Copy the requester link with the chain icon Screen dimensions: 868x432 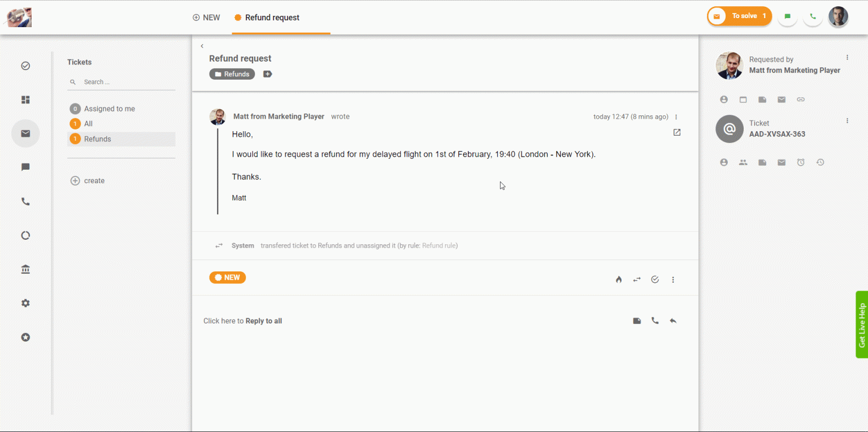tap(801, 99)
